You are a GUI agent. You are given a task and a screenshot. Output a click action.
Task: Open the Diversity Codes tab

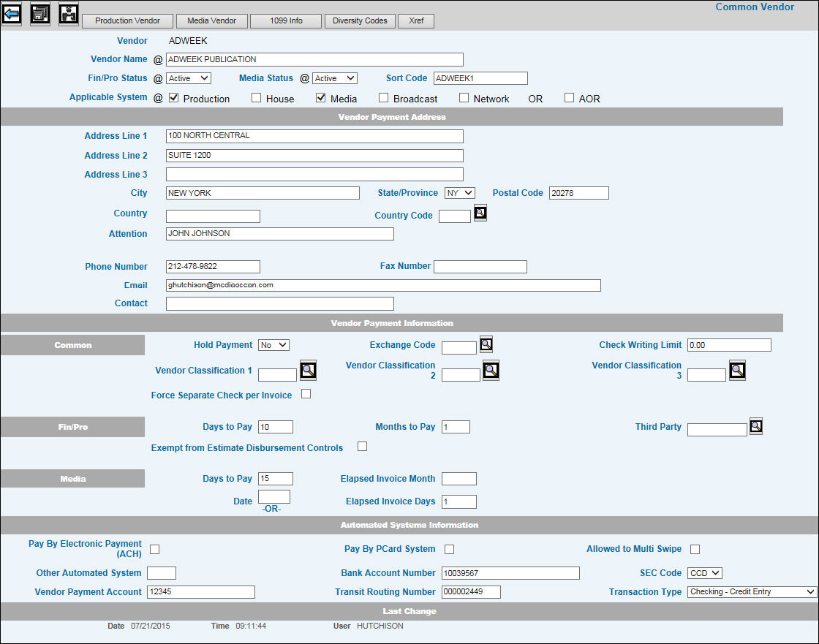tap(360, 21)
